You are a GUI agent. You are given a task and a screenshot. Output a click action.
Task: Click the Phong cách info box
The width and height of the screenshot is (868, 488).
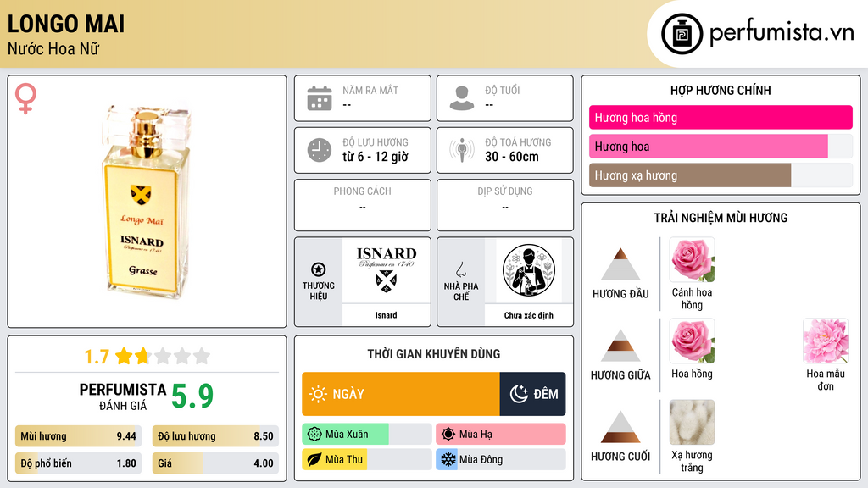(x=363, y=205)
